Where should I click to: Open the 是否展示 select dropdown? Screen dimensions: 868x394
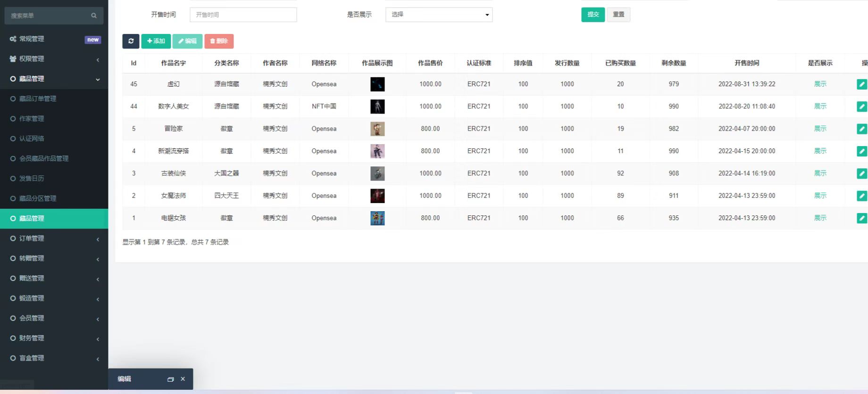[439, 15]
